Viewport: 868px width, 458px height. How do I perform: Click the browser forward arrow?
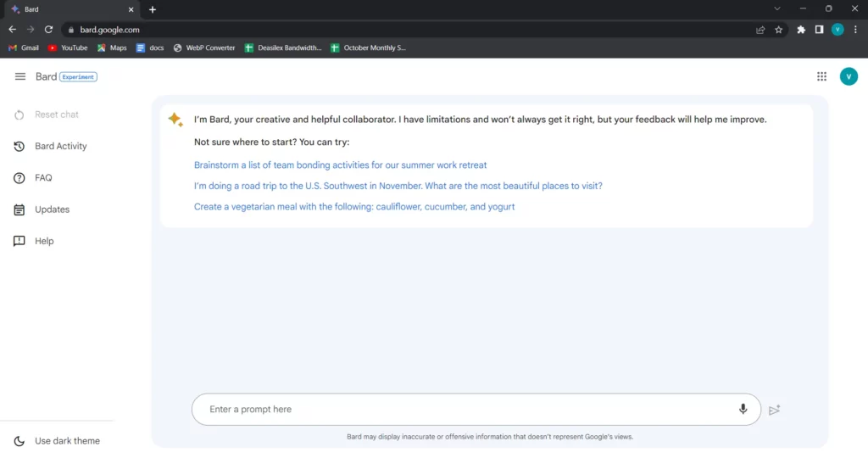click(31, 30)
